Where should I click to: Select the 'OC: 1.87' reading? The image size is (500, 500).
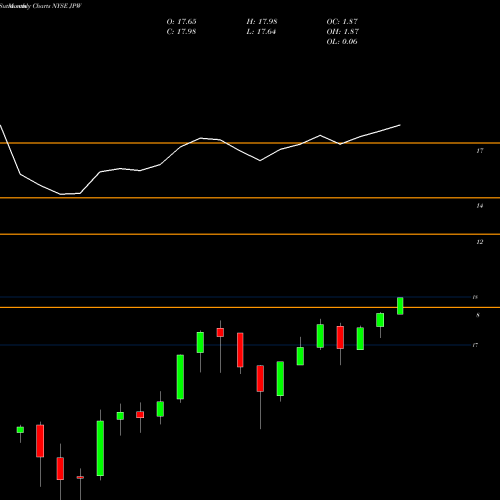pyautogui.click(x=342, y=22)
